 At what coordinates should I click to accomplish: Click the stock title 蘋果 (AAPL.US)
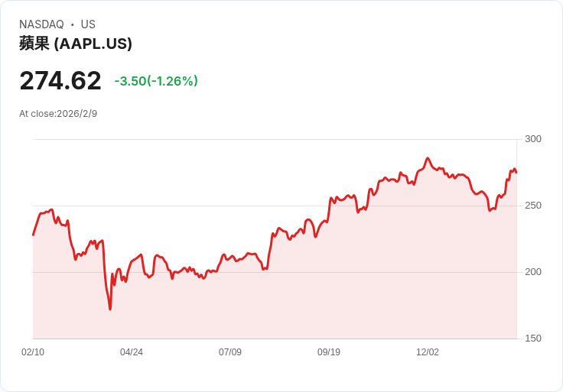coord(76,44)
